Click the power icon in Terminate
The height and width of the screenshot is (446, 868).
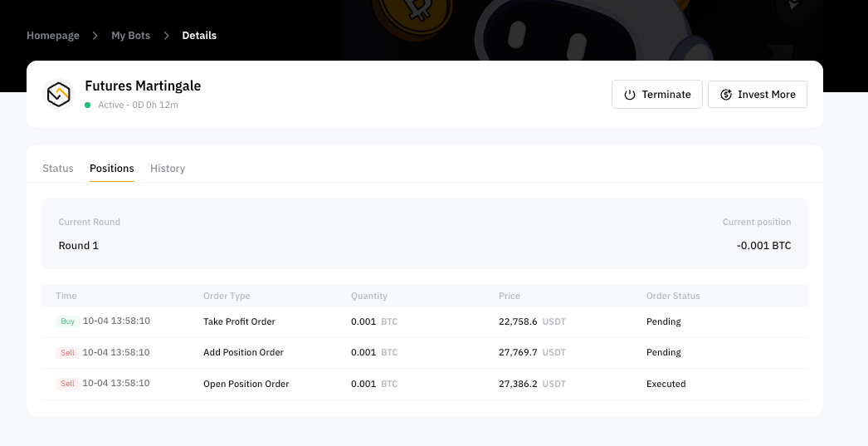[629, 95]
